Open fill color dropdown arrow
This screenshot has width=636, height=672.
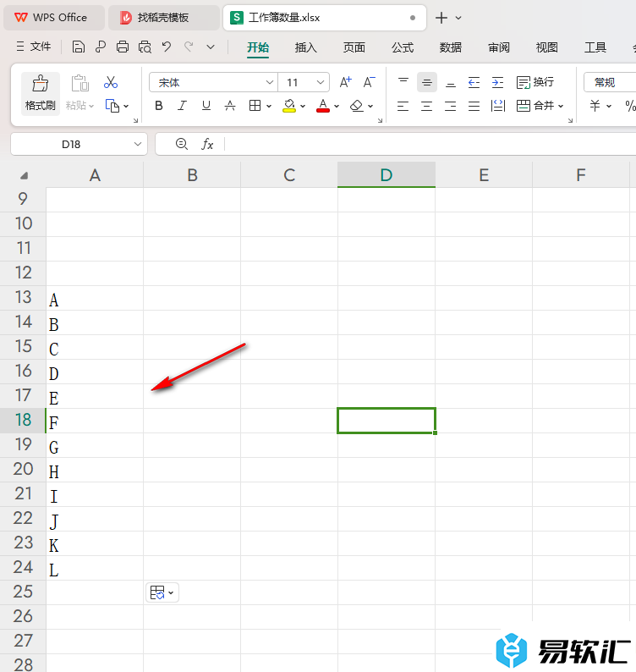303,106
